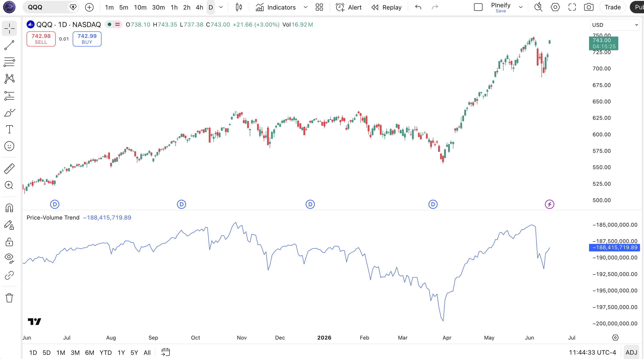Add a symbol to compare with plus icon

click(89, 7)
